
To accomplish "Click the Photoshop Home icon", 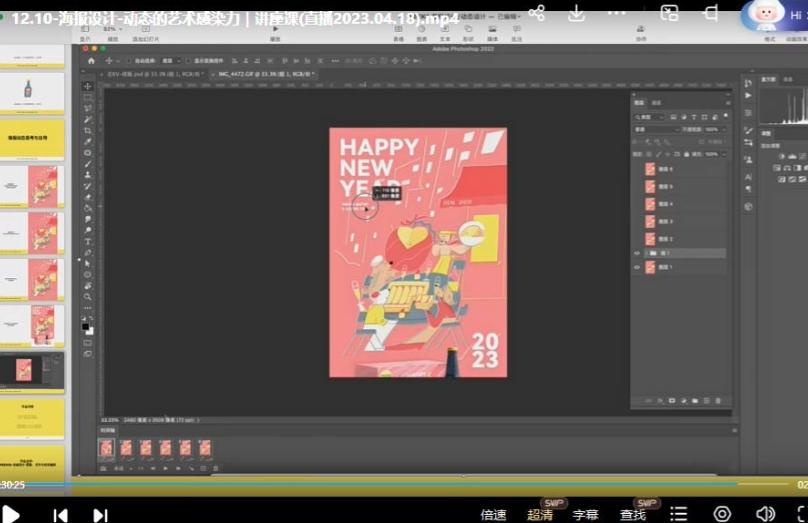I will pos(91,61).
